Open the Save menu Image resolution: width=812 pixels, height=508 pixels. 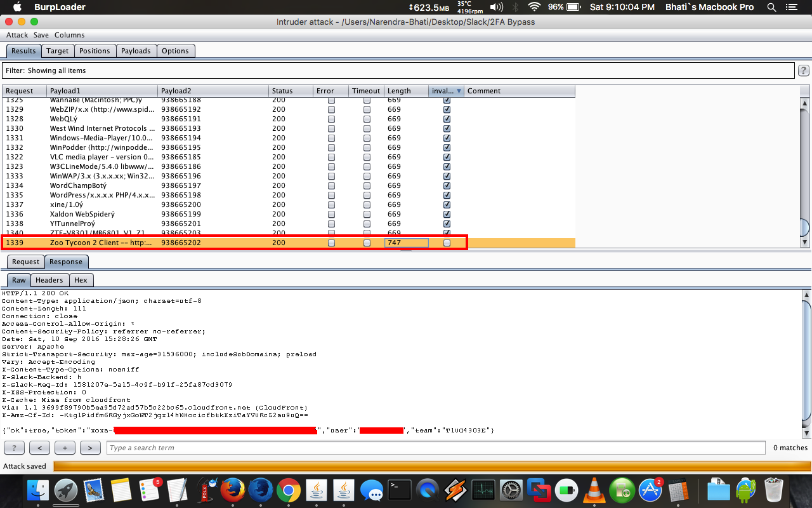tap(41, 35)
